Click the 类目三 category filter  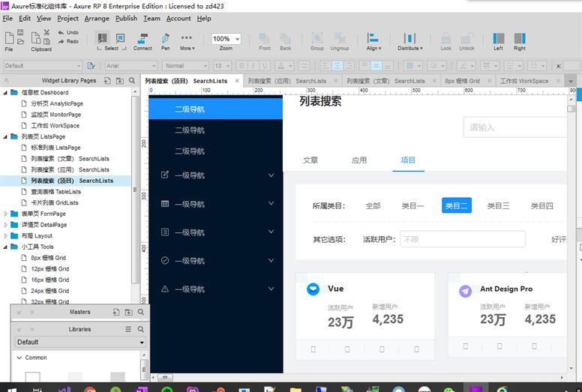point(498,206)
